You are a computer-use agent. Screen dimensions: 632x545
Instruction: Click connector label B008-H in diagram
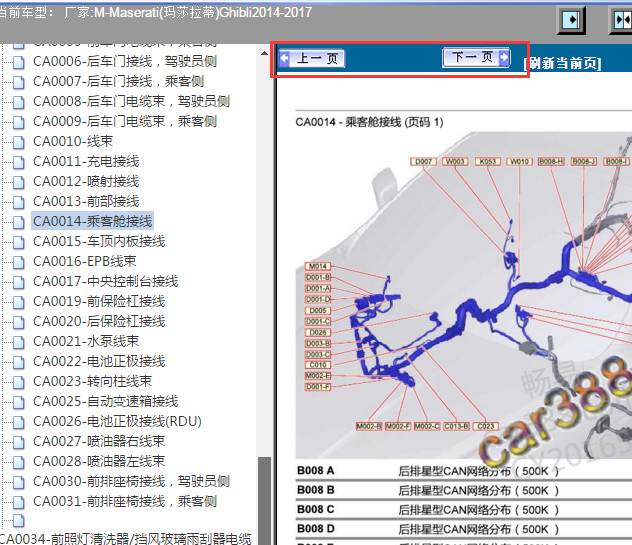point(551,162)
